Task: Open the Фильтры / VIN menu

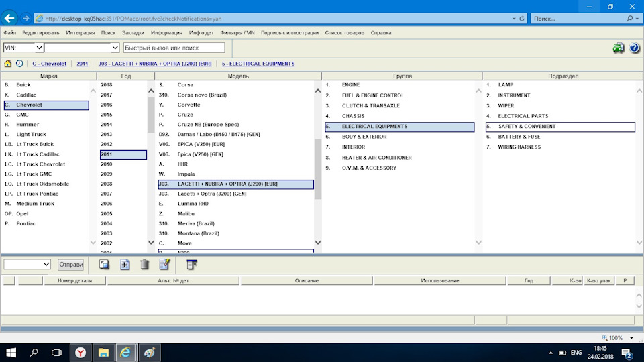Action: (x=237, y=32)
